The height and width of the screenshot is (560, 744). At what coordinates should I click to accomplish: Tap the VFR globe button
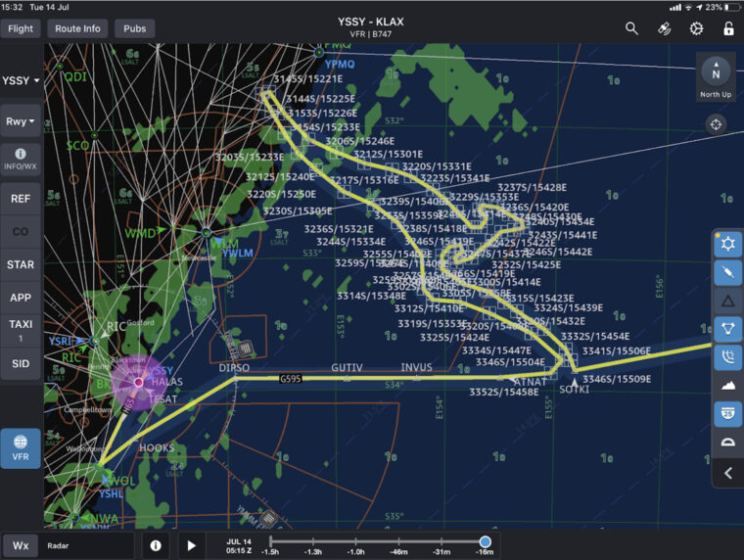(21, 448)
